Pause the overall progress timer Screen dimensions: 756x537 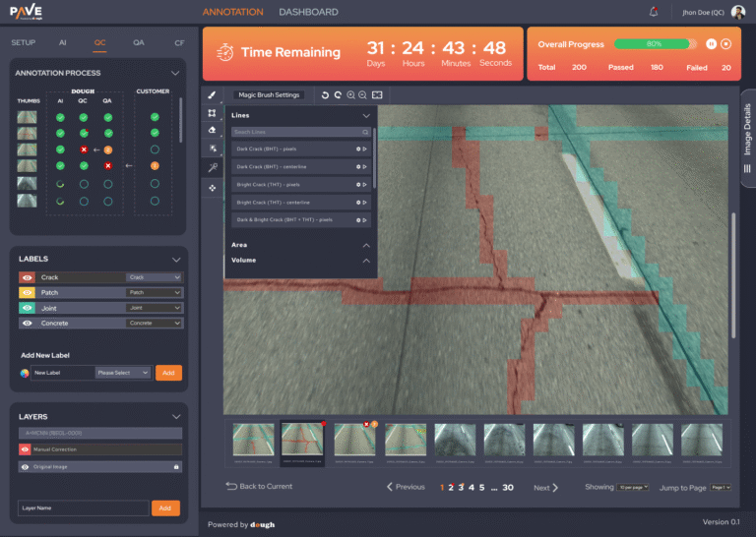click(x=709, y=43)
